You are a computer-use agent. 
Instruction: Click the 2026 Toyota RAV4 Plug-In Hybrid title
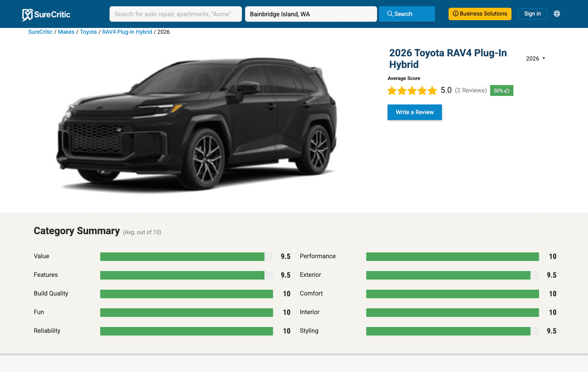click(x=448, y=59)
